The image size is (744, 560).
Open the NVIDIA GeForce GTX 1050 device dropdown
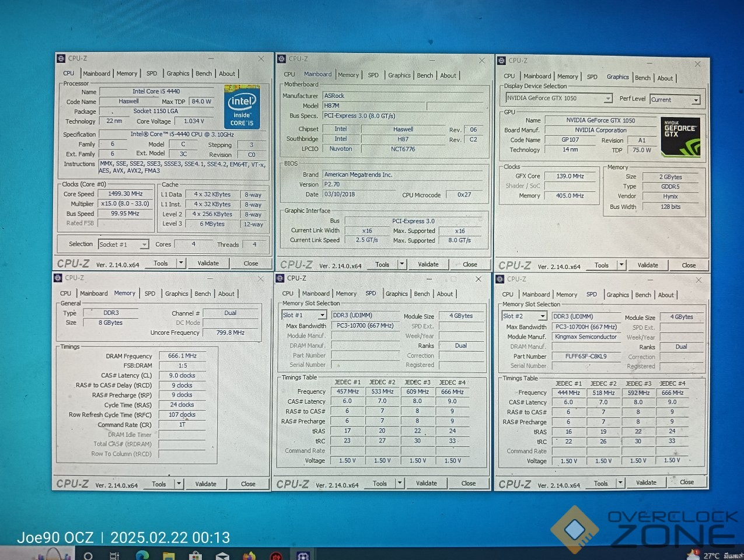[x=559, y=98]
